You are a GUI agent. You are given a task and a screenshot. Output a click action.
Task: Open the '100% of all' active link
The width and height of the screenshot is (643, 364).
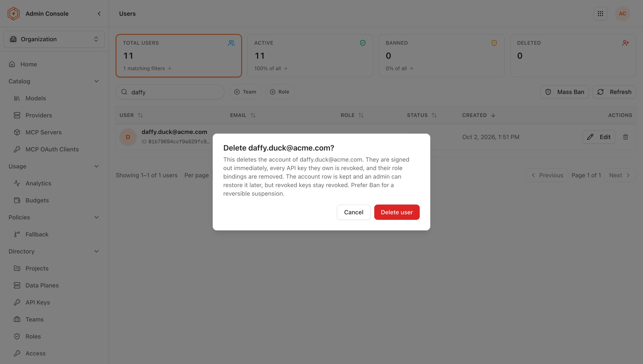tap(271, 68)
